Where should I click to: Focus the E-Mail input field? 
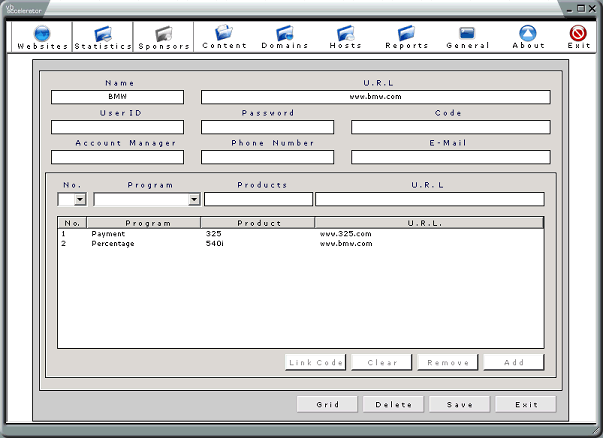[451, 157]
